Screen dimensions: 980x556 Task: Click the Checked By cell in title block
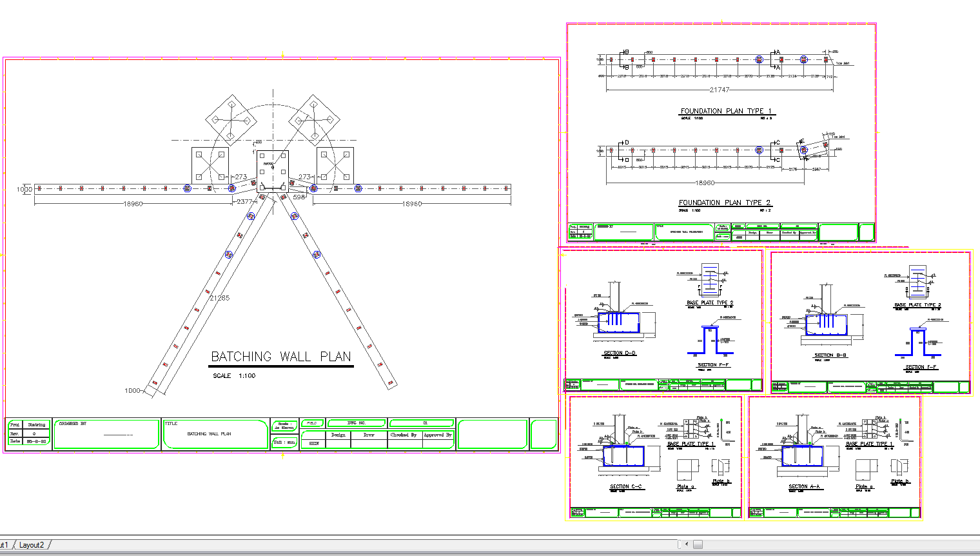click(x=404, y=435)
